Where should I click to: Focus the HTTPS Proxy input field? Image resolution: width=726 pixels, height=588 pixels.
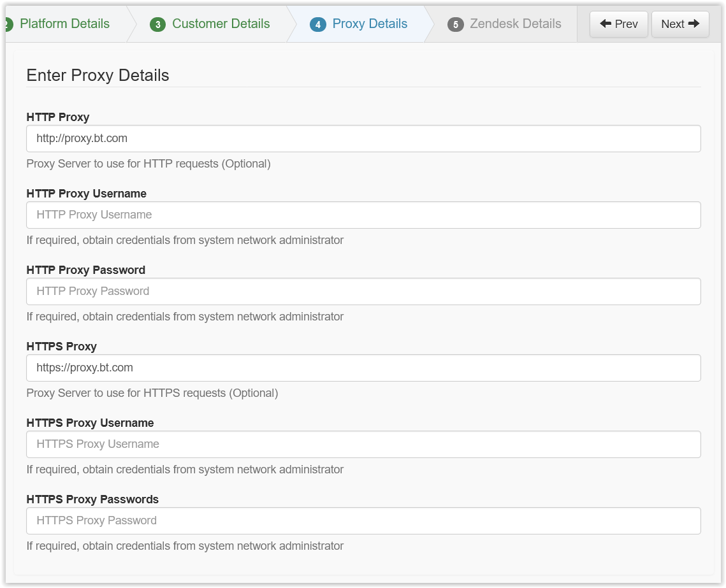point(363,368)
